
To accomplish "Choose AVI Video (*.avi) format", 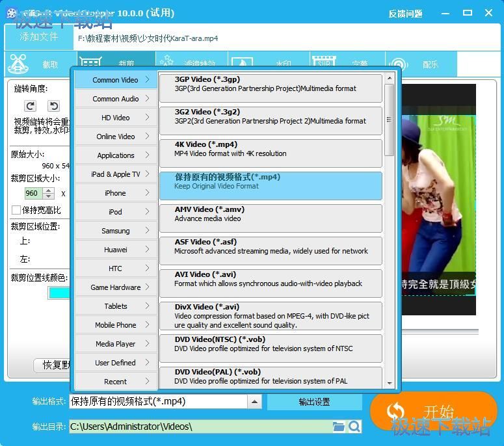I will click(271, 283).
